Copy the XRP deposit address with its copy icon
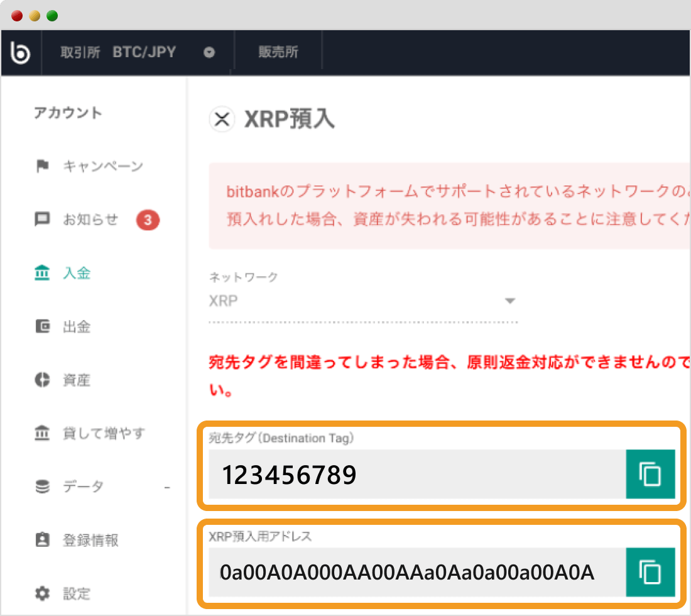Image resolution: width=691 pixels, height=616 pixels. (651, 572)
